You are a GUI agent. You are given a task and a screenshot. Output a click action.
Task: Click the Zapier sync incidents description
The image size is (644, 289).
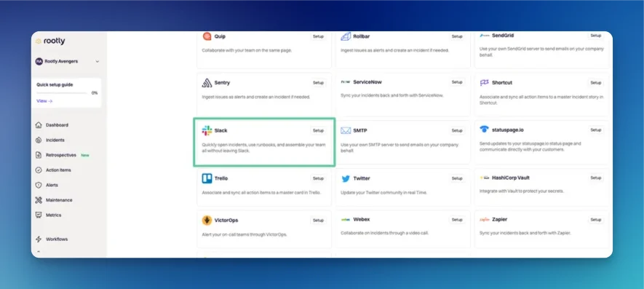(x=525, y=233)
